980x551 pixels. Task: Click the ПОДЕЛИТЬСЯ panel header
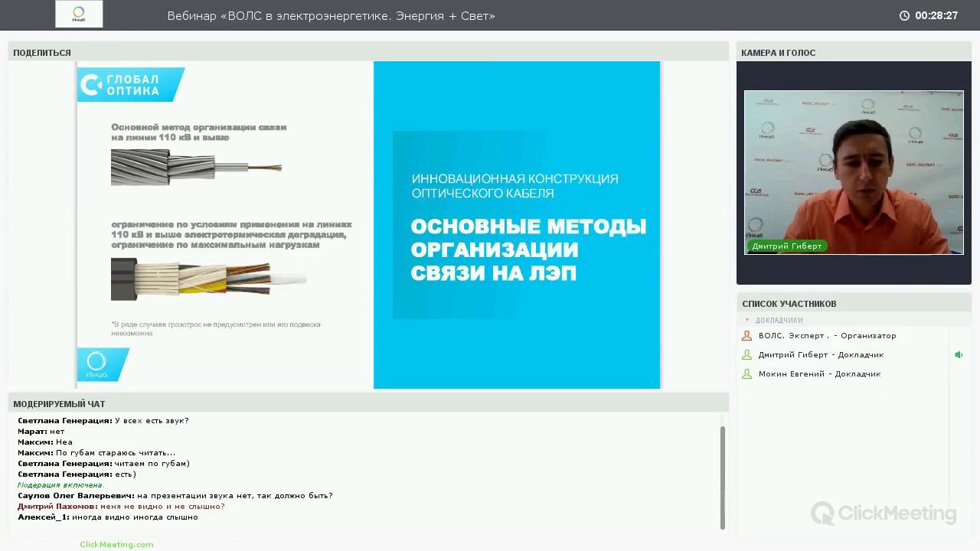point(368,52)
